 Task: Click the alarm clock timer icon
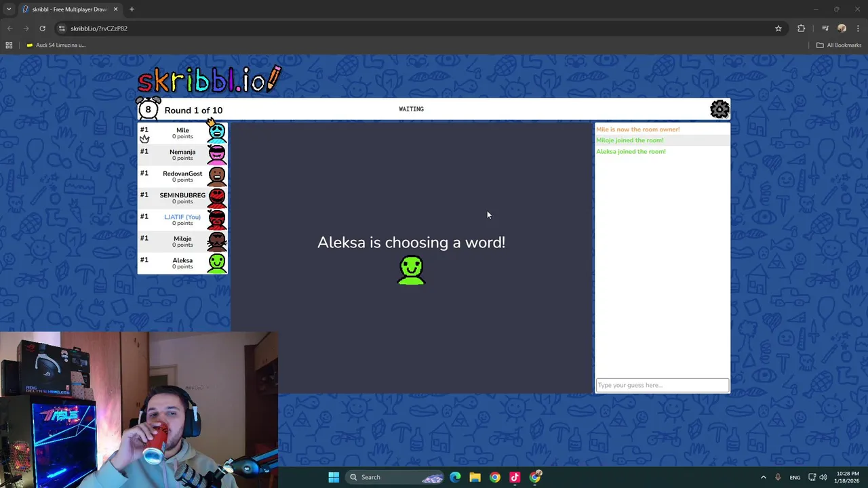point(148,108)
